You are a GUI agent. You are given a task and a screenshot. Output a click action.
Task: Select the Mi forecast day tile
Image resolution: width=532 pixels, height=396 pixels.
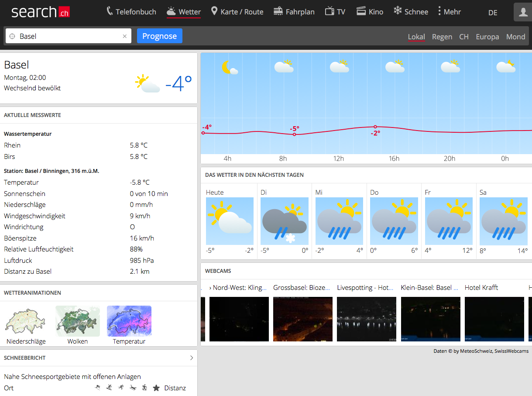[x=339, y=221]
